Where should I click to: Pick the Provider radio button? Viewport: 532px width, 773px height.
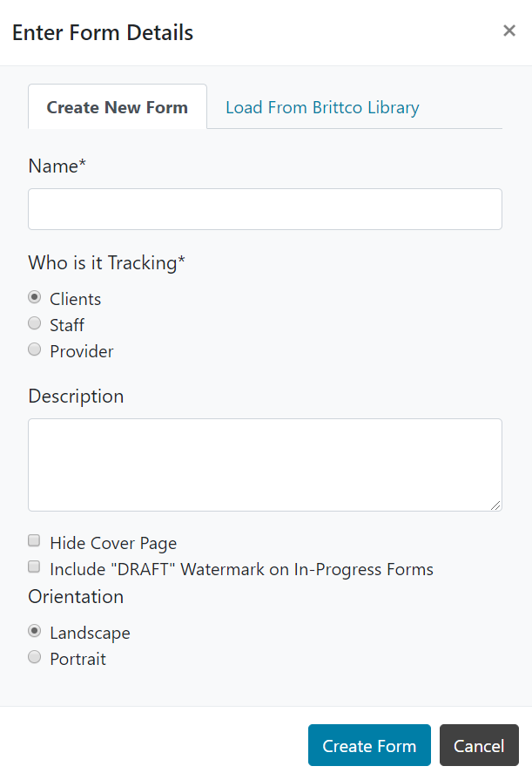[x=35, y=349]
